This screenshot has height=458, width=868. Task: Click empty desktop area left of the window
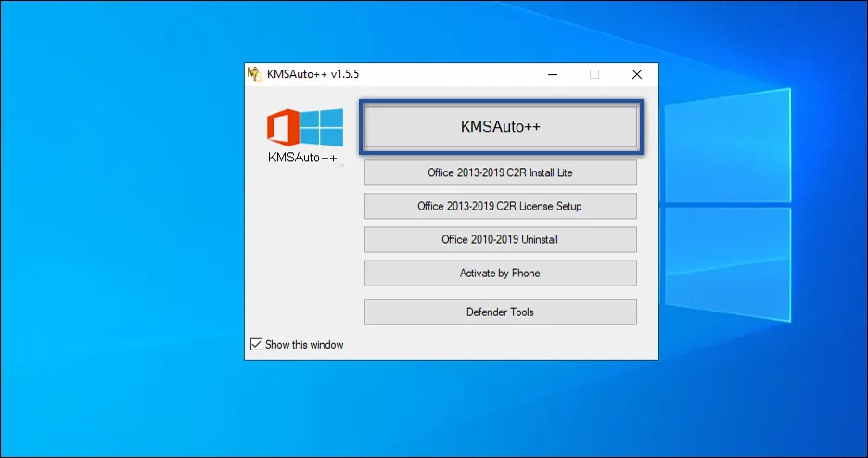click(121, 232)
